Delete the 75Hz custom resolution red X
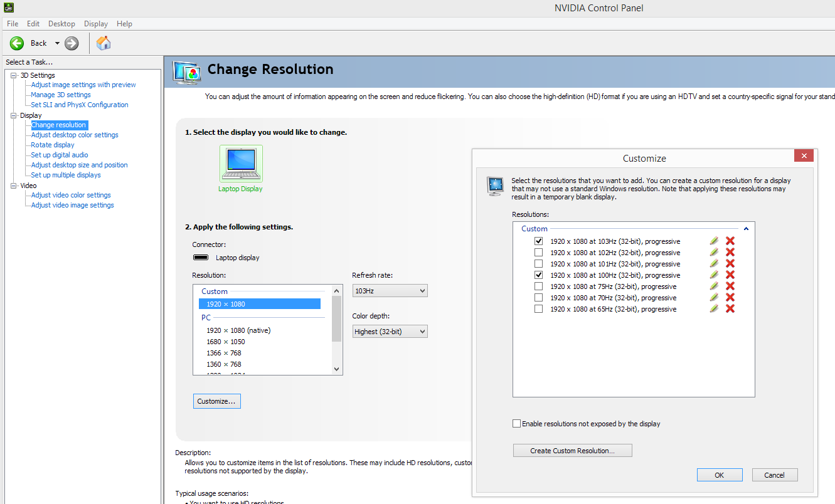The width and height of the screenshot is (835, 504). point(730,286)
